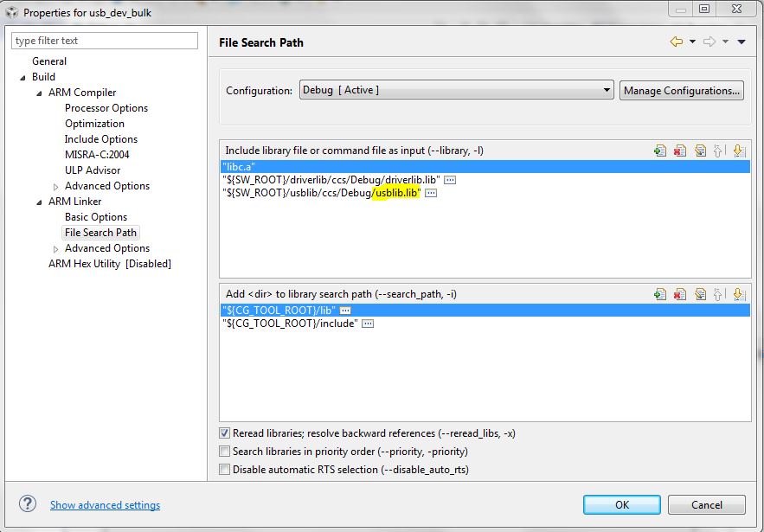Click the back navigation arrow icon
Viewport: 764px width, 532px height.
[x=677, y=42]
